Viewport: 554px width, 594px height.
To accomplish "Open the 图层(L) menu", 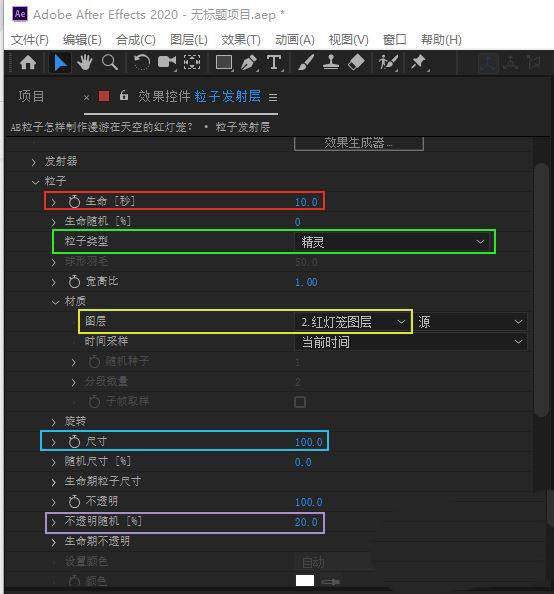I will [x=189, y=40].
